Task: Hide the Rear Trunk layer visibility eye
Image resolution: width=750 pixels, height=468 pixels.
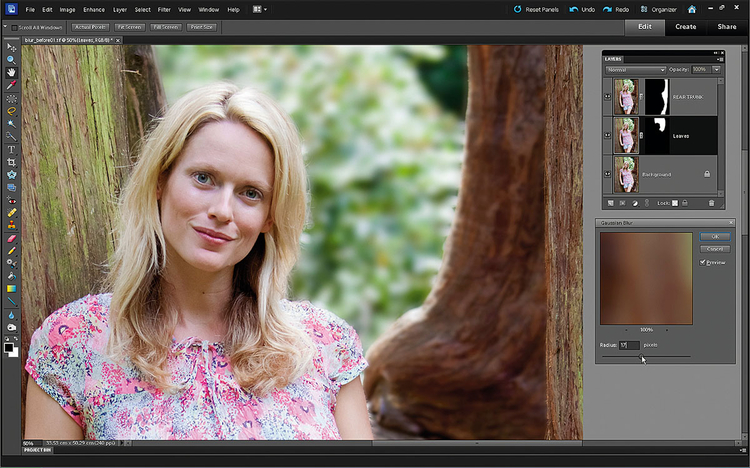Action: [607, 97]
